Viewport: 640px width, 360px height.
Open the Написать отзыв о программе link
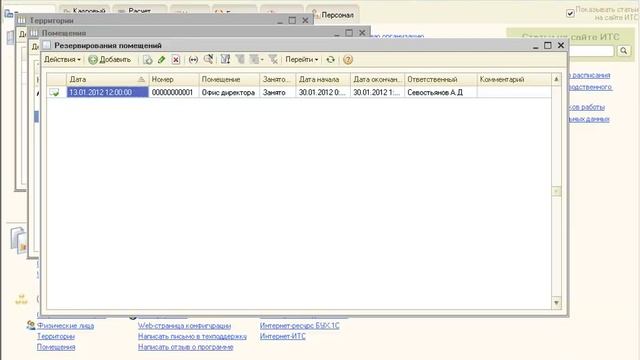pos(186,347)
